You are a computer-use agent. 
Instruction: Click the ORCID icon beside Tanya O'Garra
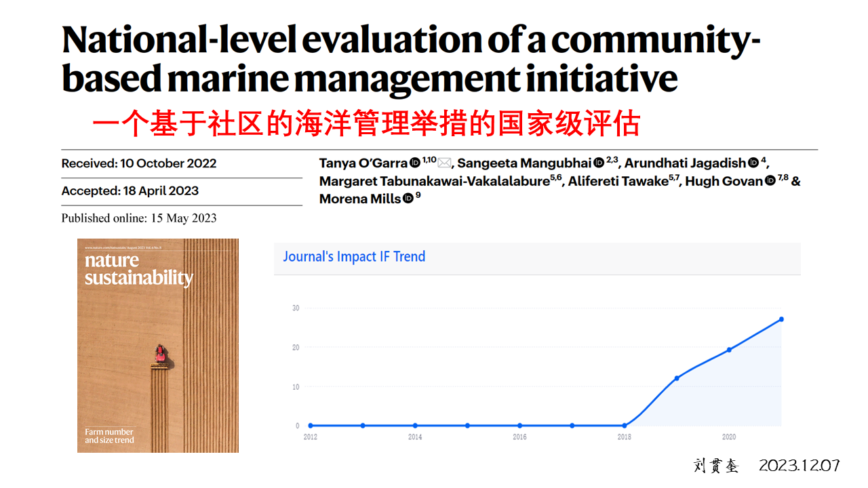[x=414, y=163]
